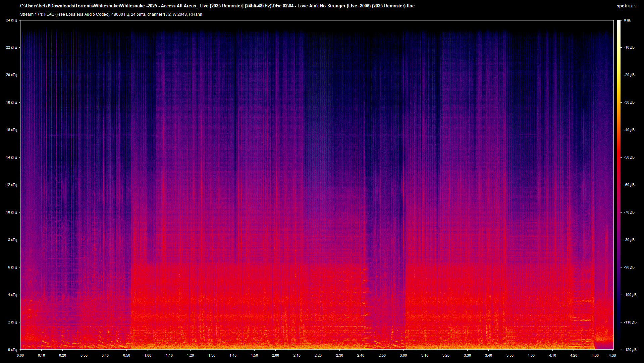The image size is (644, 363).
Task: Click the 10 кГц frequency label
Action: [x=11, y=212]
